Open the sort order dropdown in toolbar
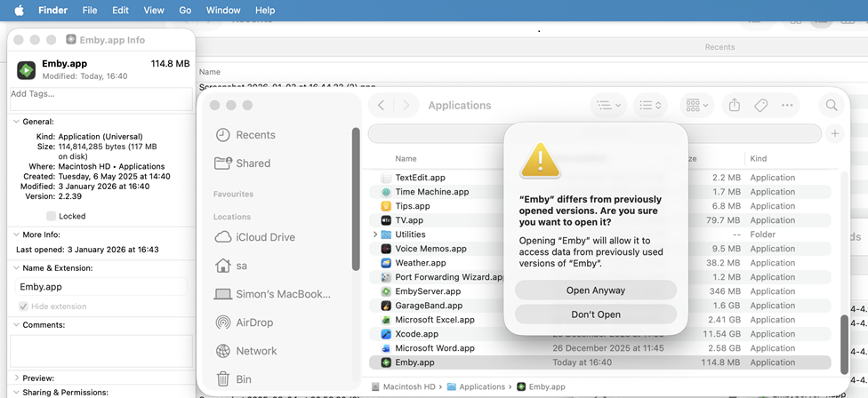 click(x=650, y=105)
